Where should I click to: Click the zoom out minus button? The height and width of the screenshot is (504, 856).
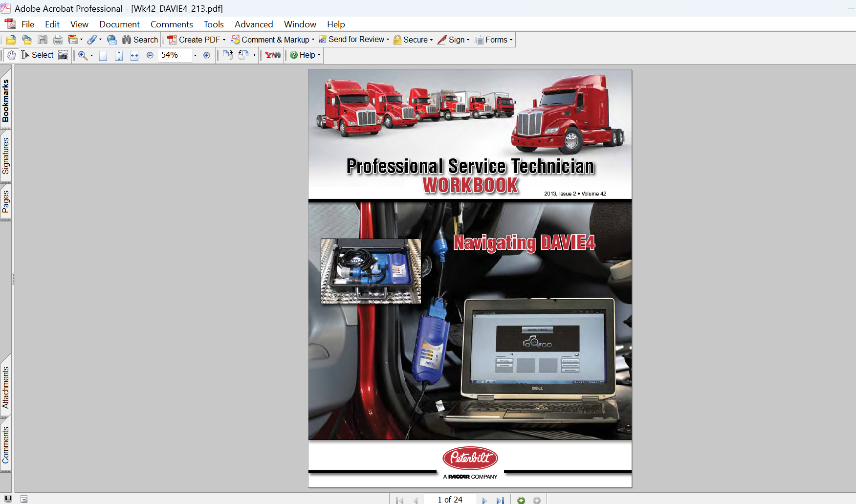150,55
